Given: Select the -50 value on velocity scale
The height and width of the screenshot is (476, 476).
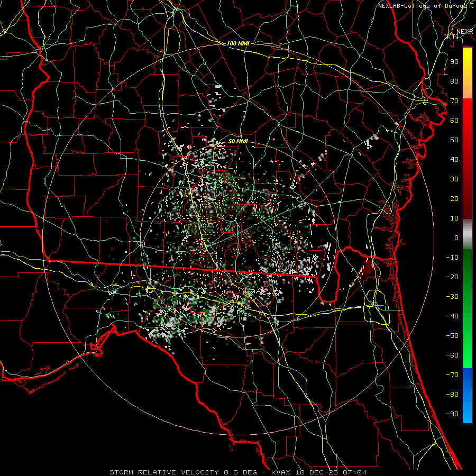Looking at the screenshot, I should click(452, 336).
